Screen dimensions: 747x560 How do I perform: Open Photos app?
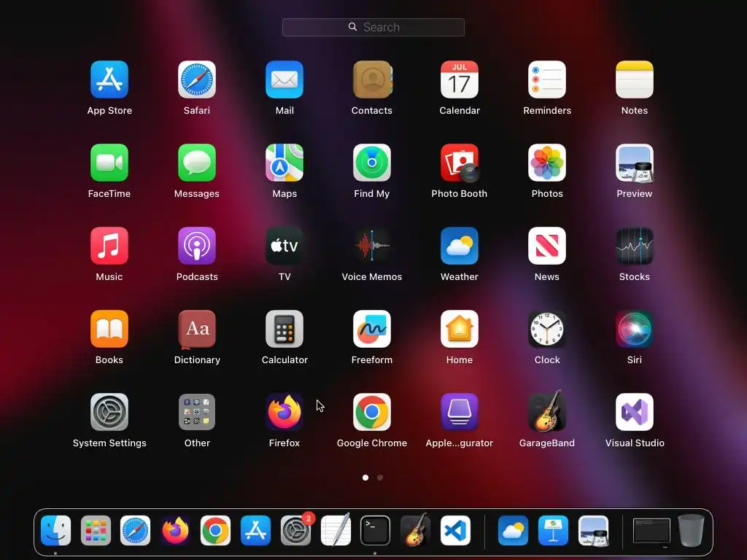[x=547, y=163]
